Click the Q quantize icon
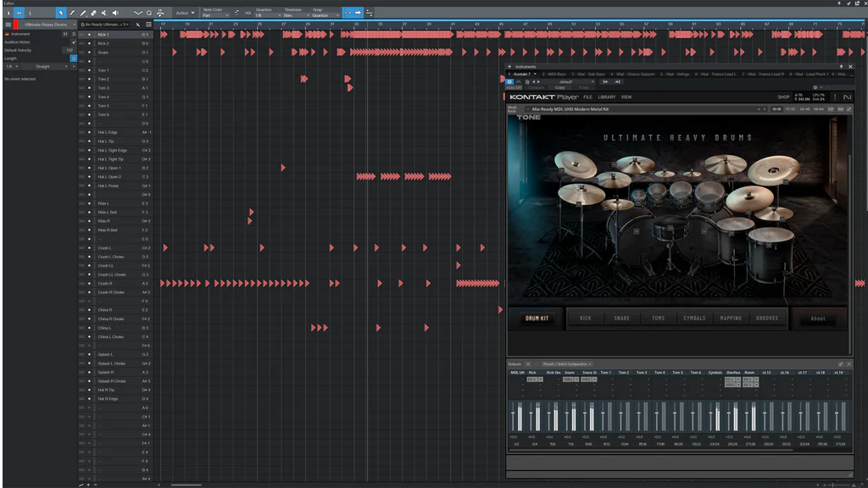 [149, 13]
